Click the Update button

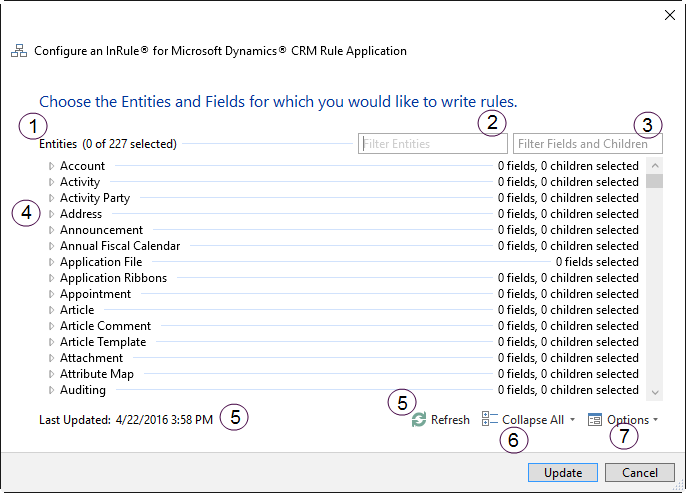tap(563, 473)
